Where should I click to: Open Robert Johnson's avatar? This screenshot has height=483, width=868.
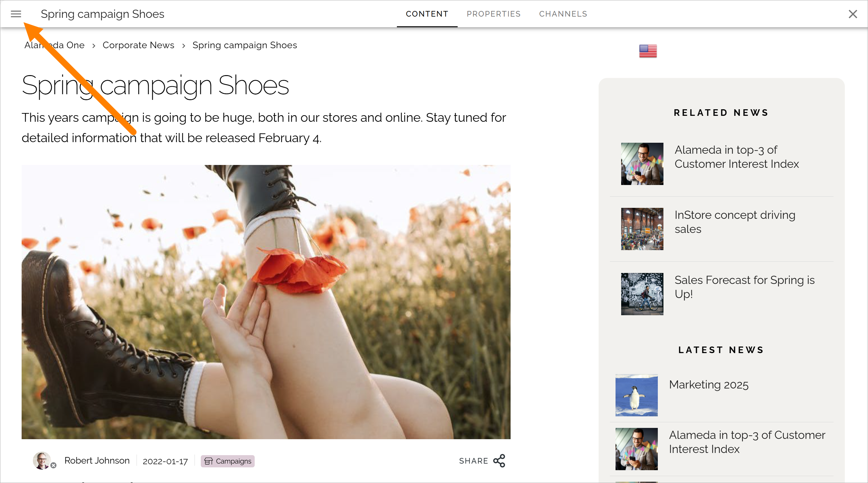[42, 460]
